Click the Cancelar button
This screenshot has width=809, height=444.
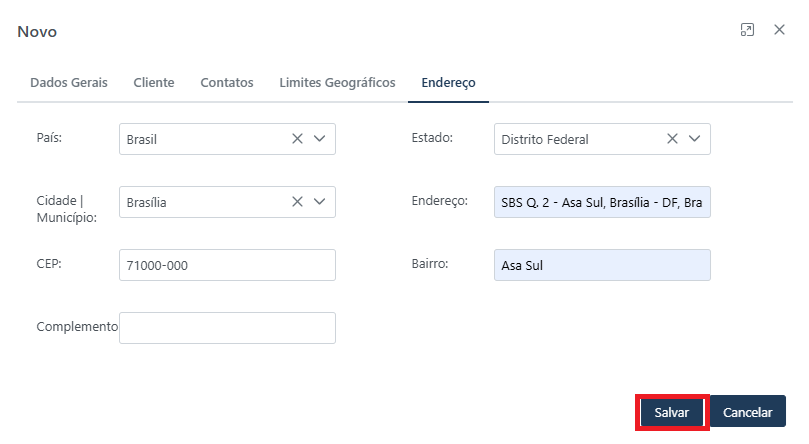coord(747,412)
